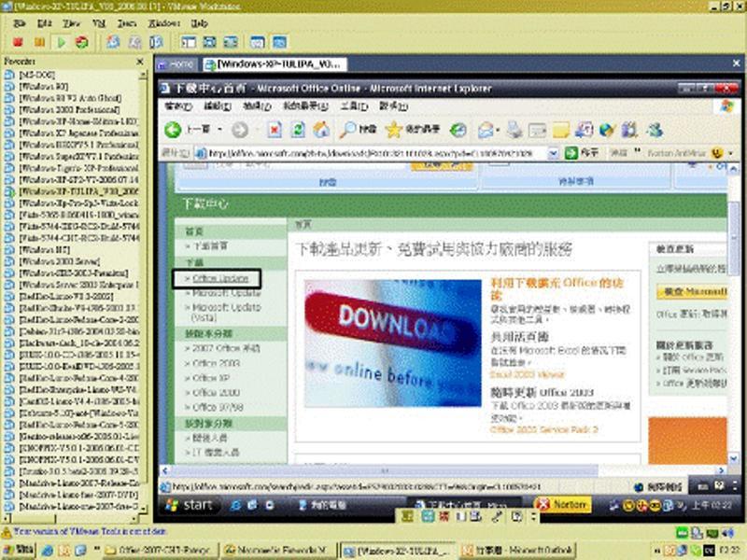
Task: Open Search in the Internet Explorer toolbar
Action: (358, 130)
